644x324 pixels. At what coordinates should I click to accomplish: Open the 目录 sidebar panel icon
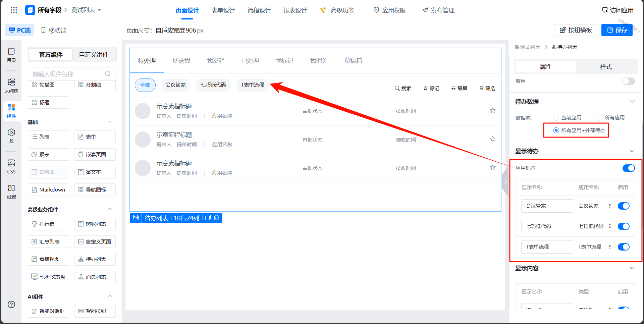click(11, 55)
